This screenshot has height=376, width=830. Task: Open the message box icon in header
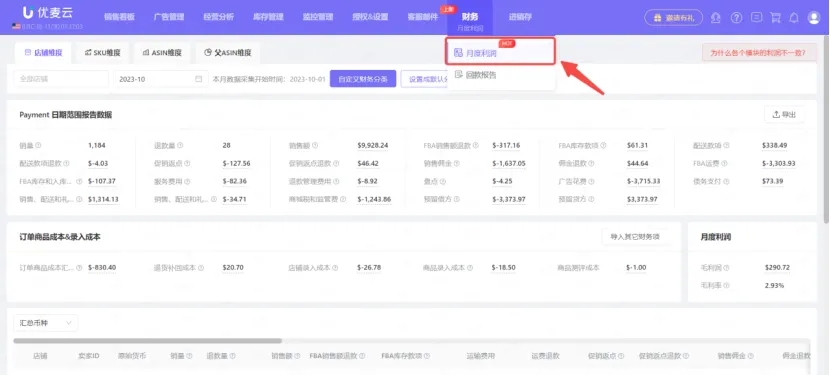[756, 17]
